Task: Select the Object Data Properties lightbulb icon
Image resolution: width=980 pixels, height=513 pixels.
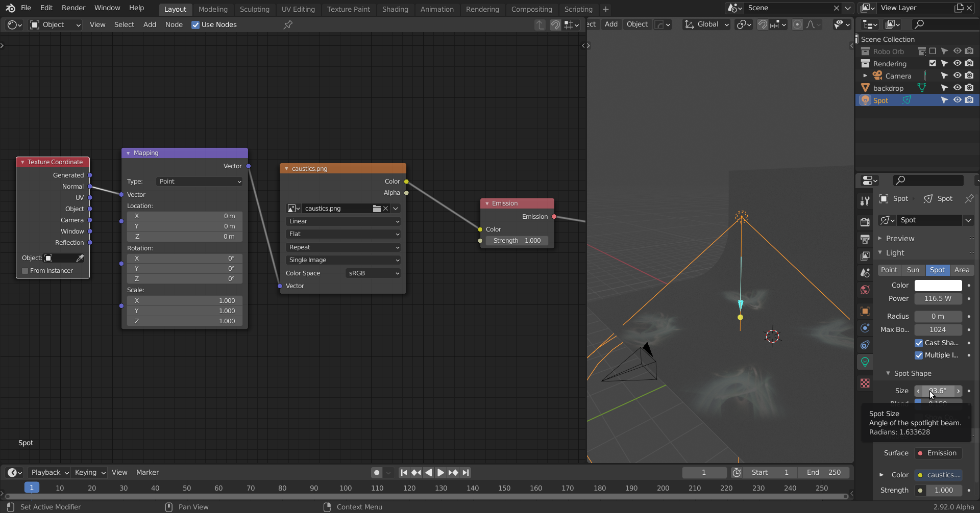Action: pos(865,362)
